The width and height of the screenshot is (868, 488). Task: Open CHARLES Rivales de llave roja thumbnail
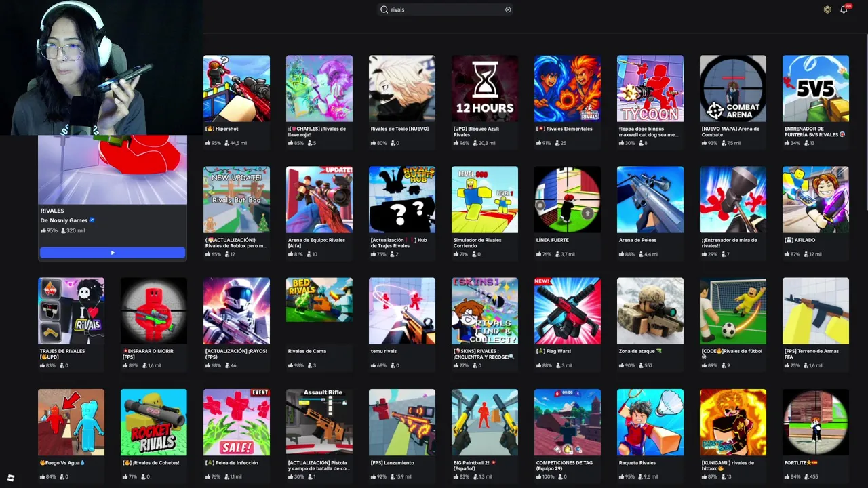click(x=319, y=89)
